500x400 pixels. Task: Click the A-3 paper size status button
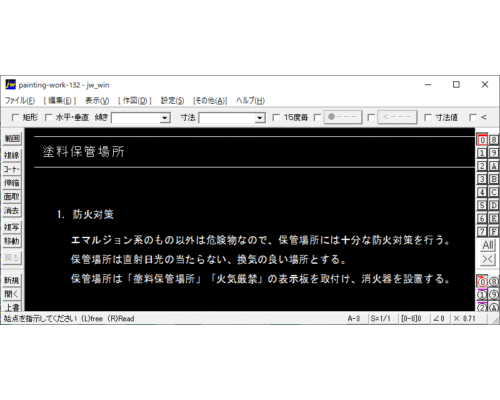(354, 319)
